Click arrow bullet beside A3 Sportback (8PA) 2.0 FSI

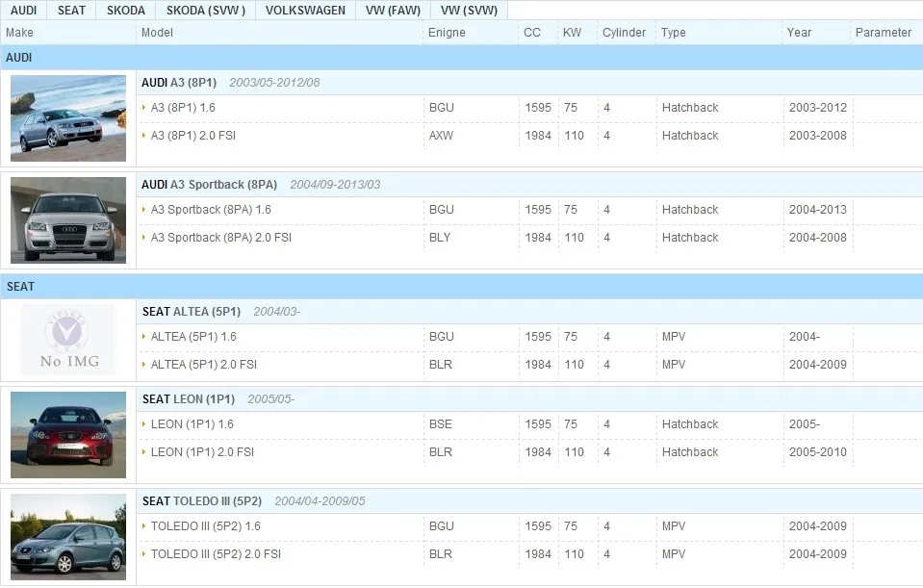(143, 237)
